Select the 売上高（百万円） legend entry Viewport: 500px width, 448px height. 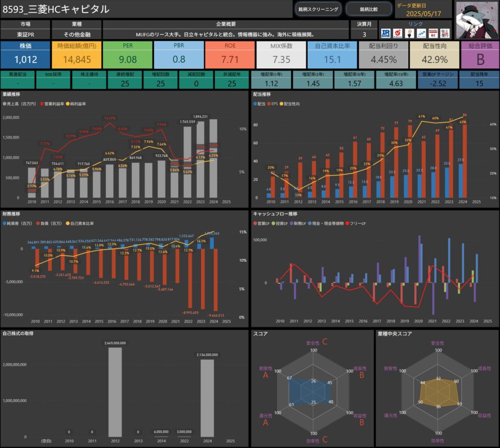point(20,104)
